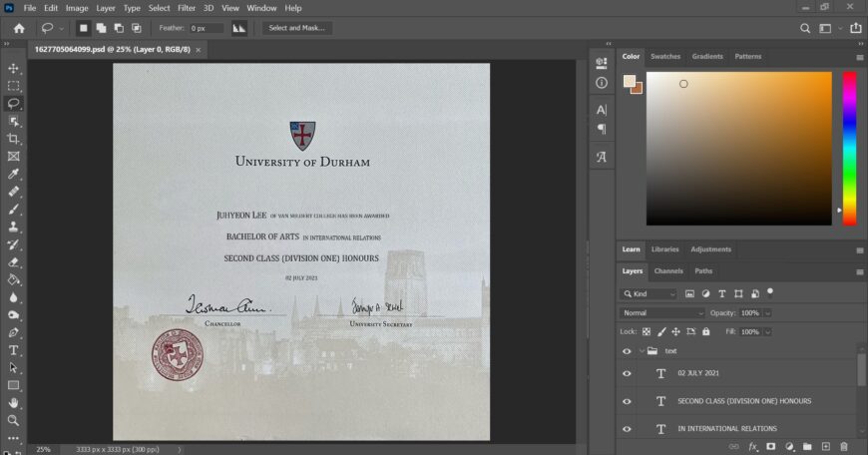The image size is (868, 455).
Task: Select the Paint Bucket tool
Action: [x=13, y=279]
